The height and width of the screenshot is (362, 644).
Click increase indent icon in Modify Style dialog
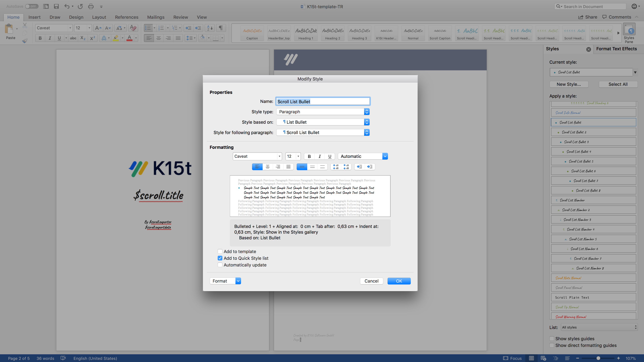click(x=370, y=167)
